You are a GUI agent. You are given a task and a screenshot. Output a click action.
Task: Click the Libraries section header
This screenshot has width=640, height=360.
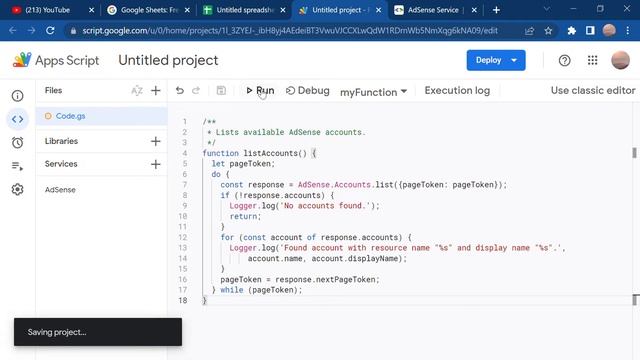tap(61, 141)
